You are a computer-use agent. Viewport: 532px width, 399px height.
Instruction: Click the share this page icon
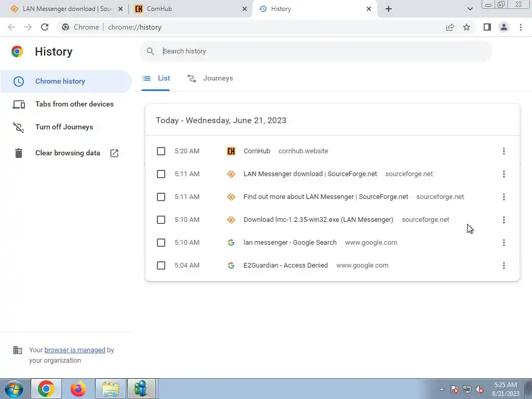(450, 27)
